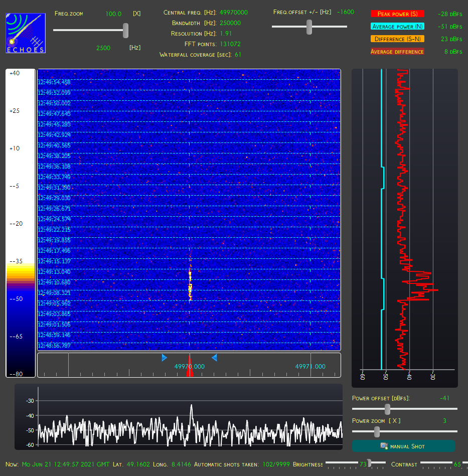This screenshot has height=476, width=468.
Task: Click the +40 mark on the color scale
Action: (15, 73)
